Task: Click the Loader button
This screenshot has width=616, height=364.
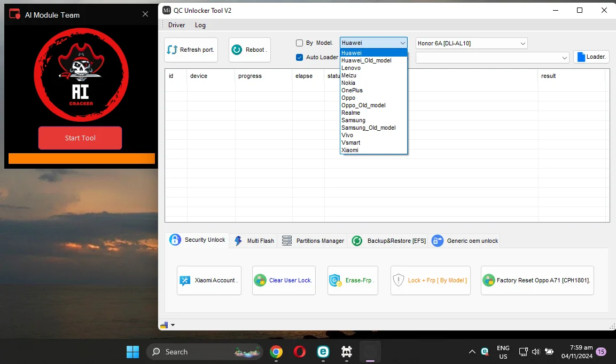Action: [591, 57]
